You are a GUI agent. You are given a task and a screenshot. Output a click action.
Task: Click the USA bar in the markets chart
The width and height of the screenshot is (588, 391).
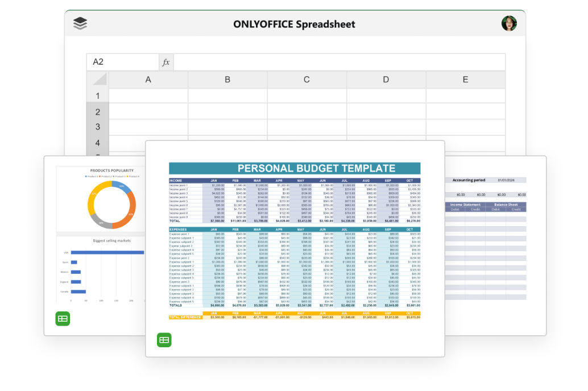click(x=107, y=252)
